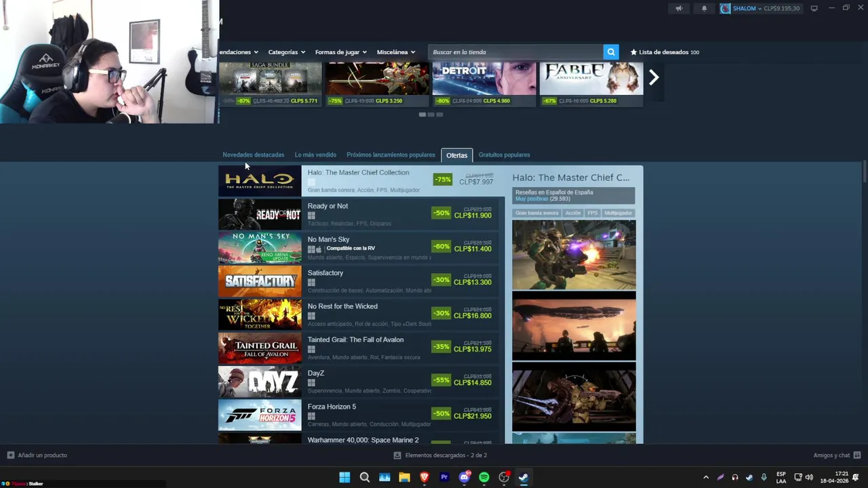
Task: Open Adobe Premiere Pro from taskbar
Action: click(444, 477)
